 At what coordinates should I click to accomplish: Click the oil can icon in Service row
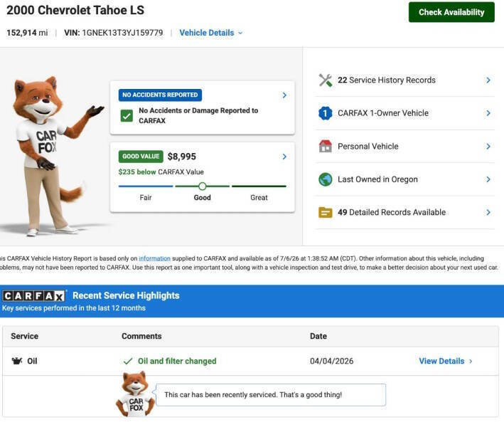click(x=17, y=361)
